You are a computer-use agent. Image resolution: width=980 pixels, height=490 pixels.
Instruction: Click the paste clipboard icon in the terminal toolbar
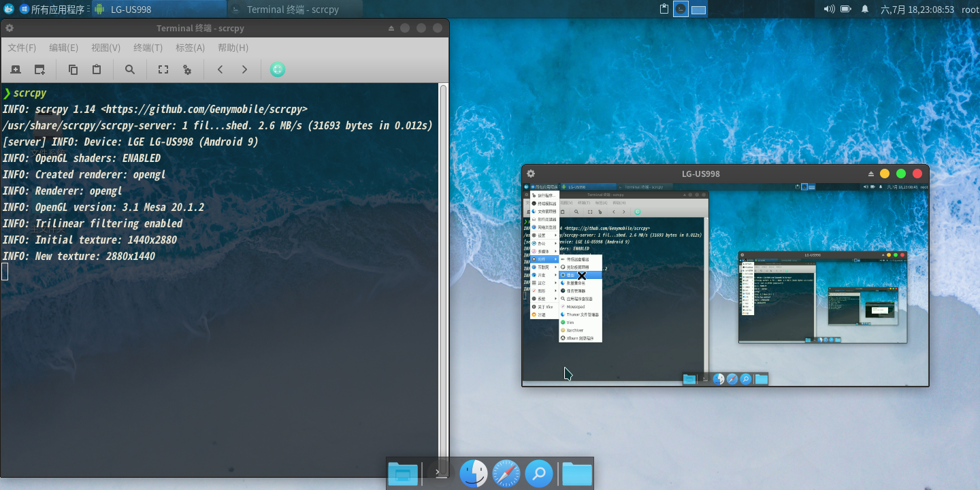97,69
